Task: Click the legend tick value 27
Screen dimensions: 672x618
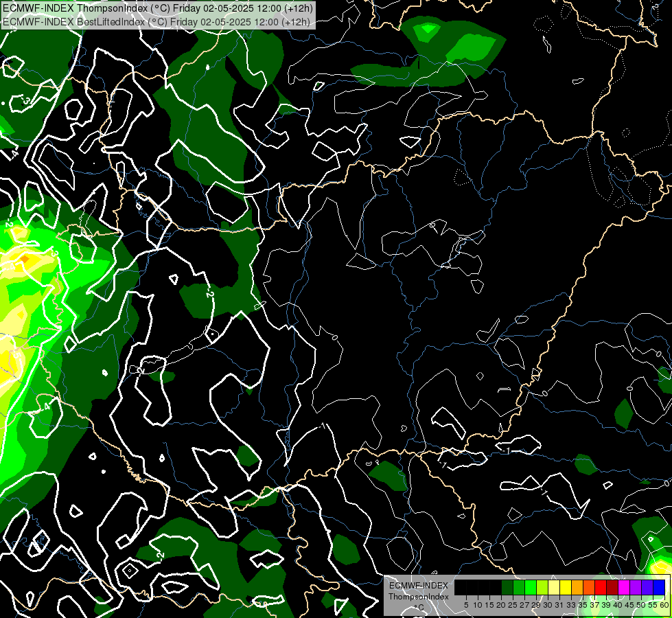Action: pos(524,605)
